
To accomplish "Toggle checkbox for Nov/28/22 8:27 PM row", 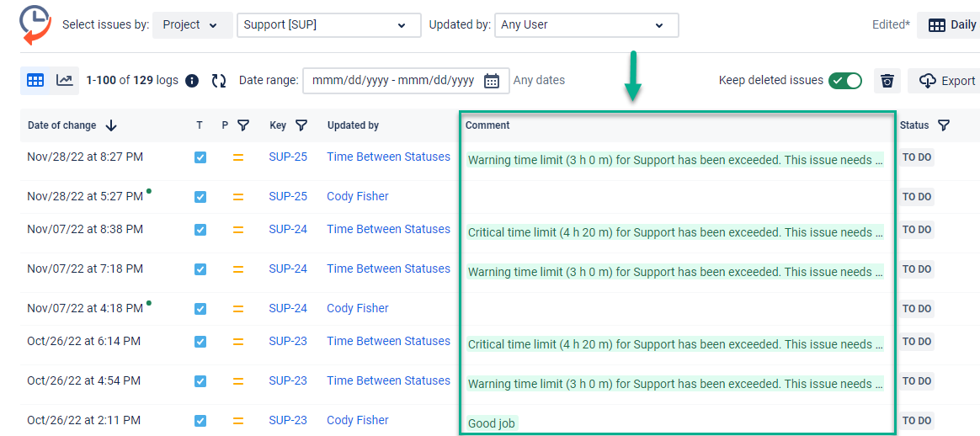I will pyautogui.click(x=200, y=157).
